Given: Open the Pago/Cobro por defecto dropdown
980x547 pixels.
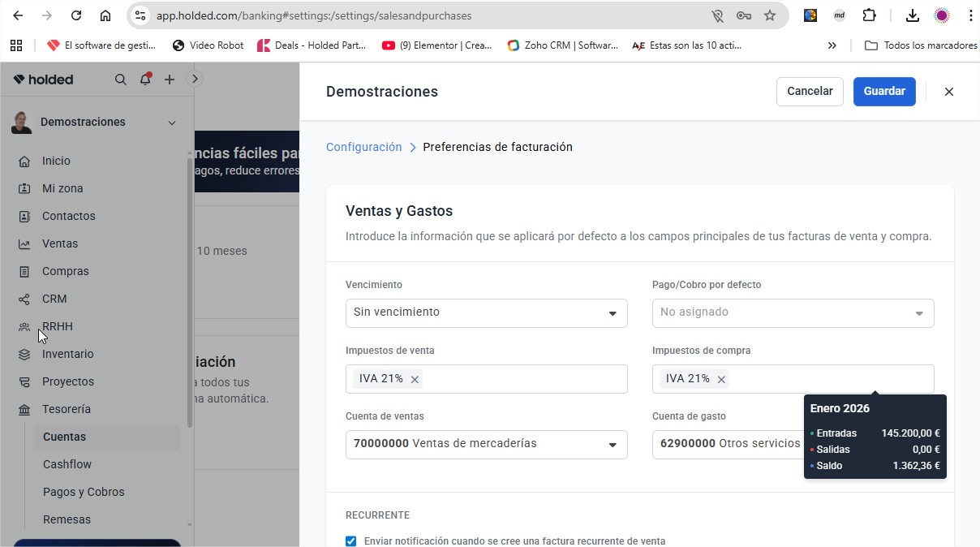Looking at the screenshot, I should 919,312.
